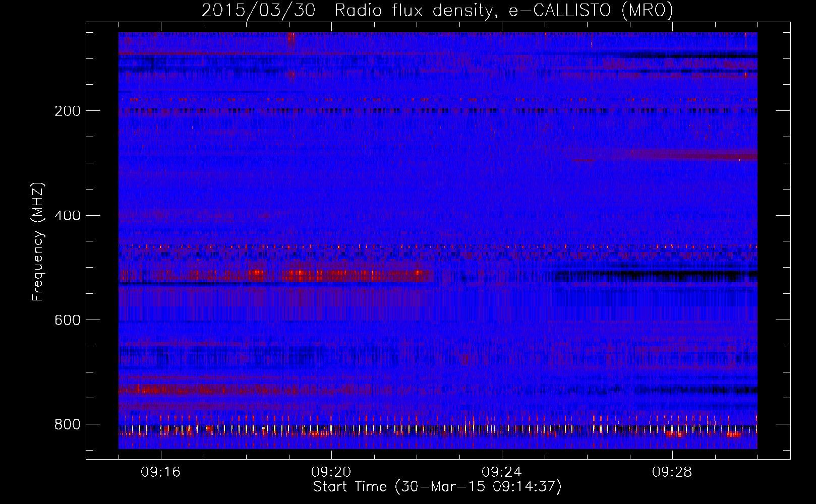
Task: Click the 400 frequency tick label
Action: pyautogui.click(x=68, y=216)
